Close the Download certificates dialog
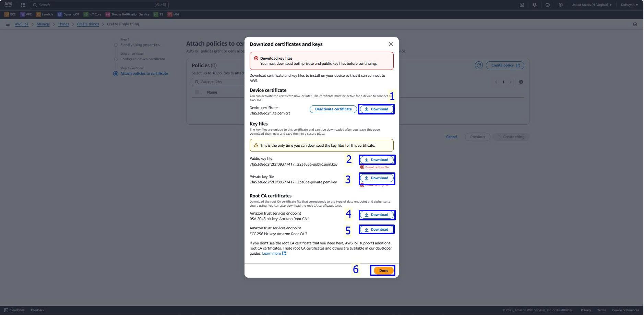This screenshot has height=315, width=644. tap(390, 44)
